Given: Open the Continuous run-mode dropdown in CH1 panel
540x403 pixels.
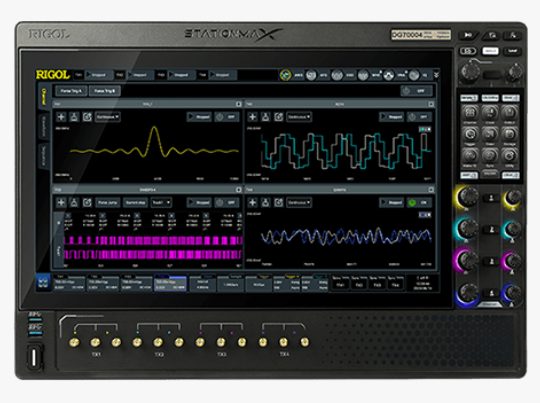Looking at the screenshot, I should [107, 117].
